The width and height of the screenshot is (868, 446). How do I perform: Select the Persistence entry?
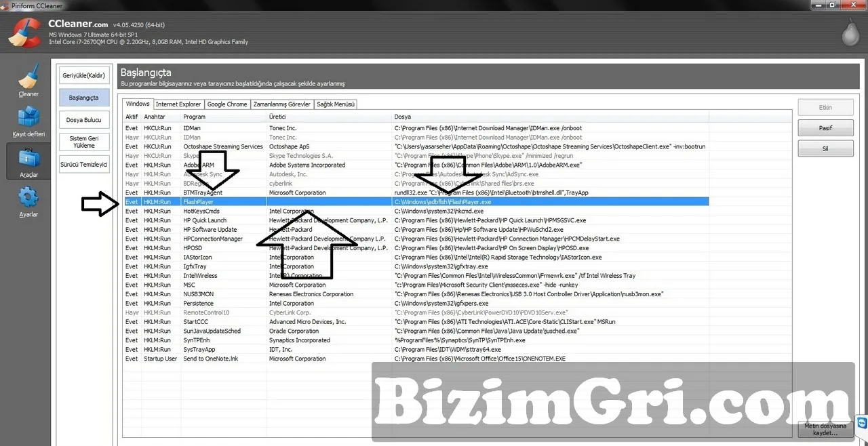coord(416,304)
